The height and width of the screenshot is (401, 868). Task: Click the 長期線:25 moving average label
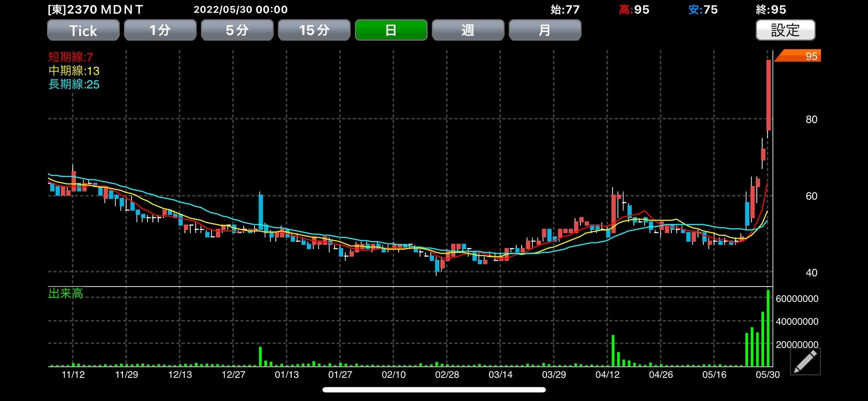point(74,84)
